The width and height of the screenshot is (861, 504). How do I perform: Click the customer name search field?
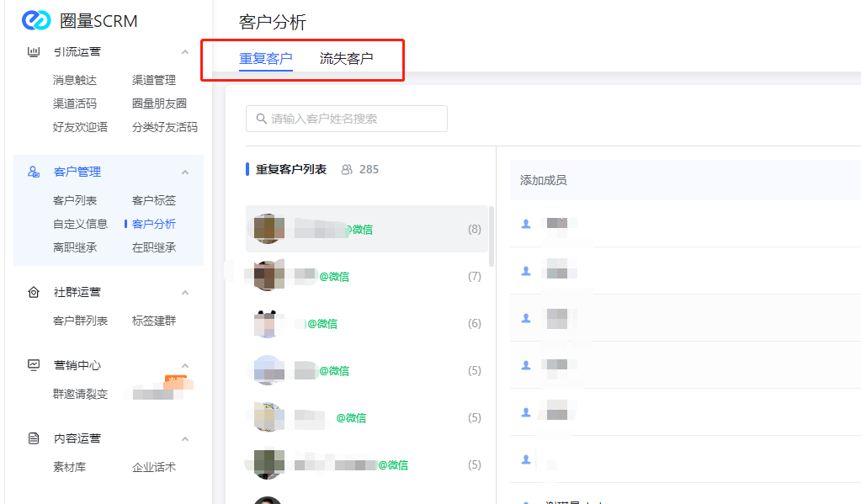click(353, 119)
